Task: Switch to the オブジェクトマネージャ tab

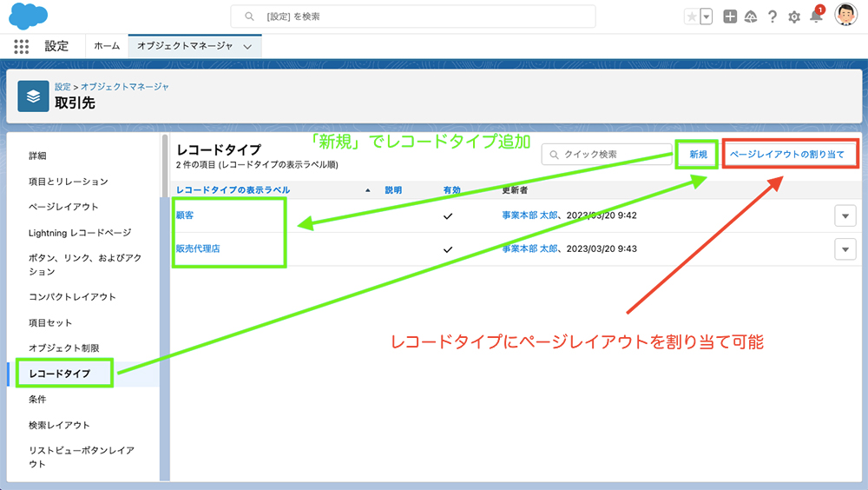Action: click(x=185, y=46)
